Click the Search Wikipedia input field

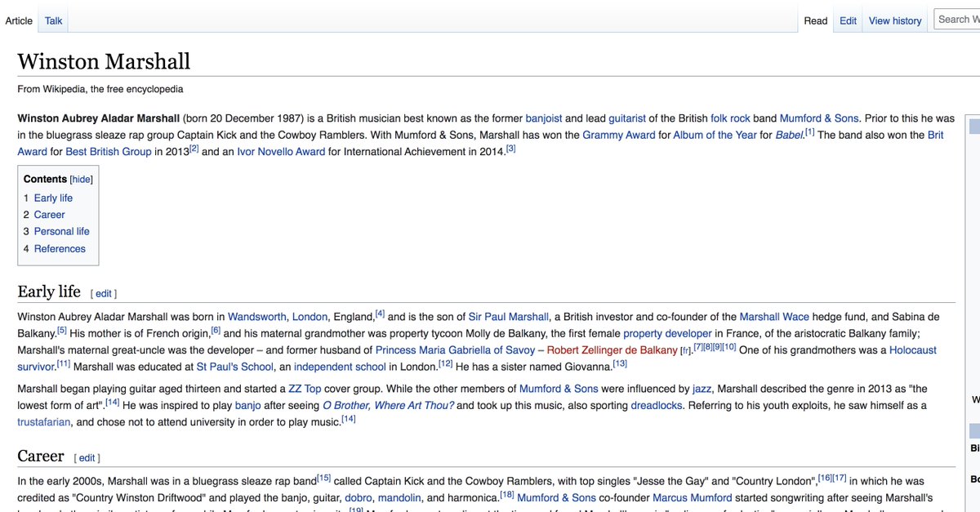point(955,19)
